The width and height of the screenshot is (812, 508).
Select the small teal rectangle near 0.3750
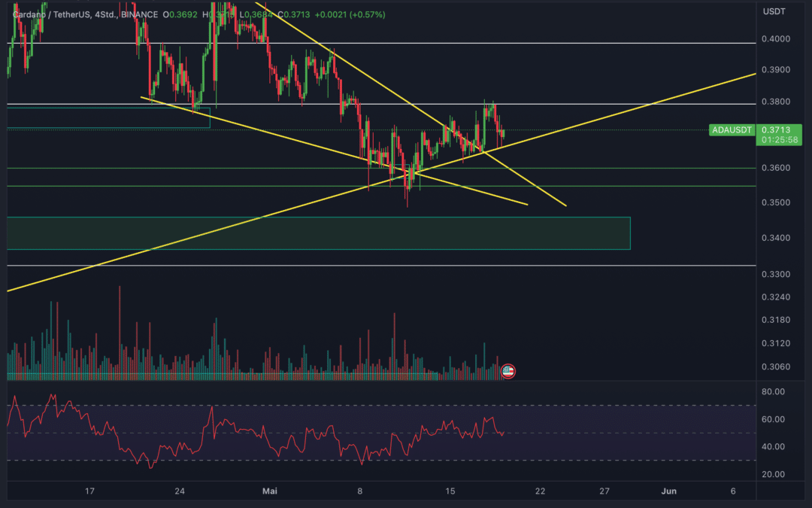point(108,117)
